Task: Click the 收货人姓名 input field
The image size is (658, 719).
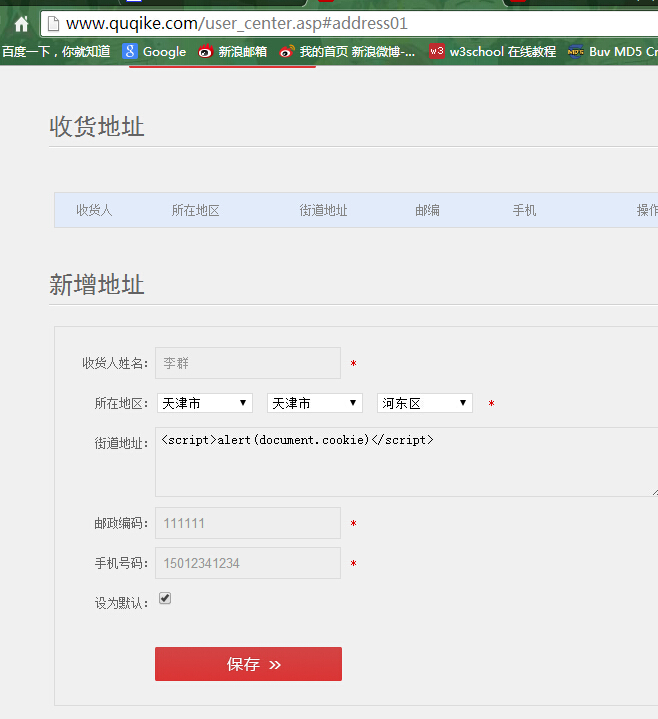Action: click(x=248, y=363)
